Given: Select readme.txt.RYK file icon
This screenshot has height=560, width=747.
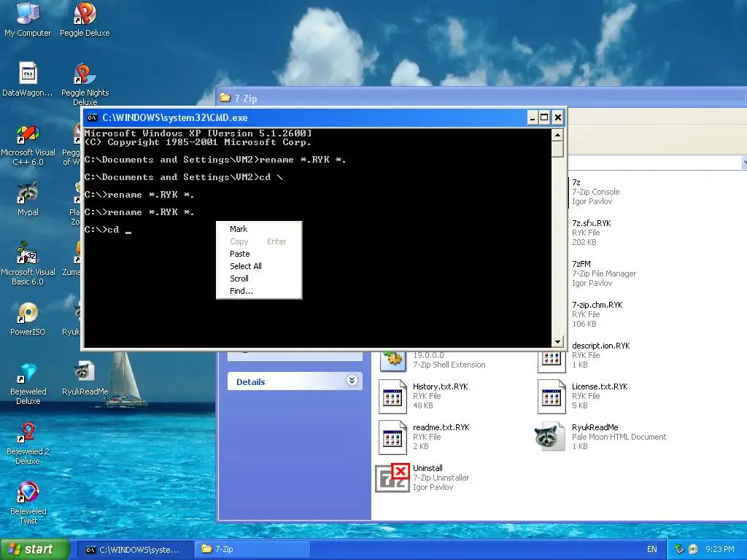Looking at the screenshot, I should pos(392,437).
